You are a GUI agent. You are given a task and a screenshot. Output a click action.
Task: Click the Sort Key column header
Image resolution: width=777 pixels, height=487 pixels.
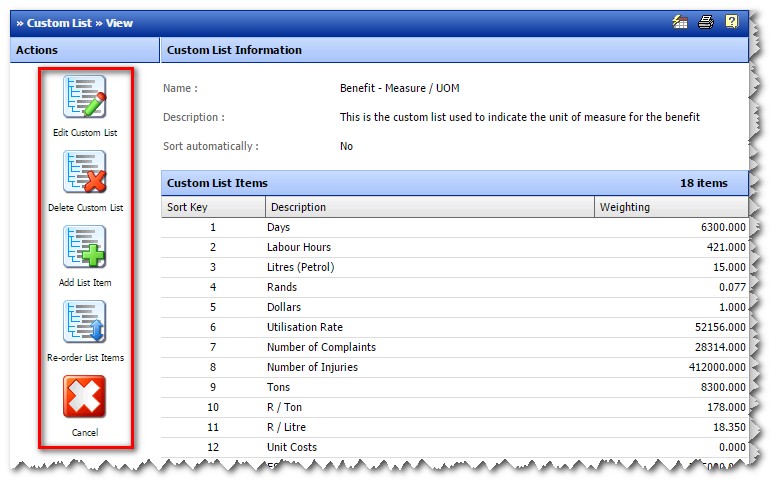coord(213,207)
